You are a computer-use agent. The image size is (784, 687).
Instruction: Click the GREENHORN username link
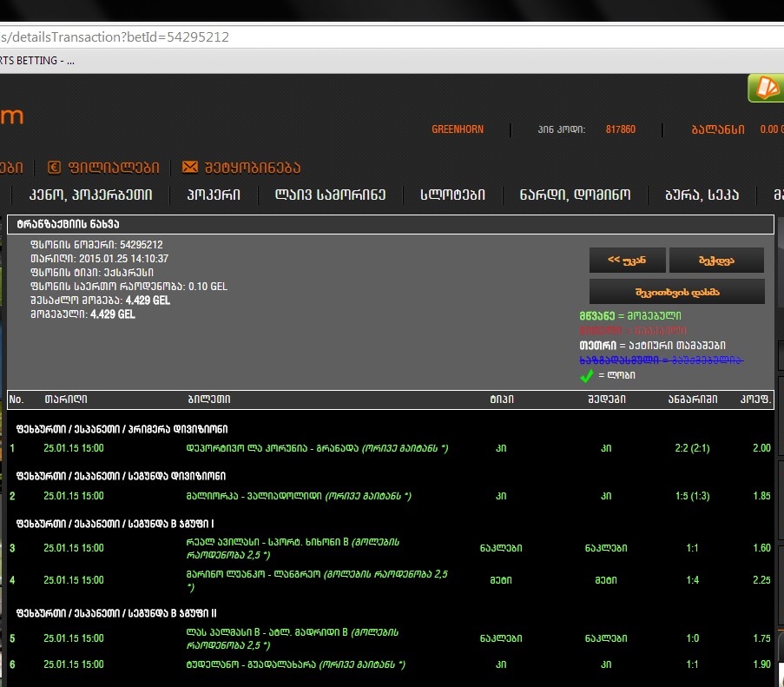pos(458,129)
